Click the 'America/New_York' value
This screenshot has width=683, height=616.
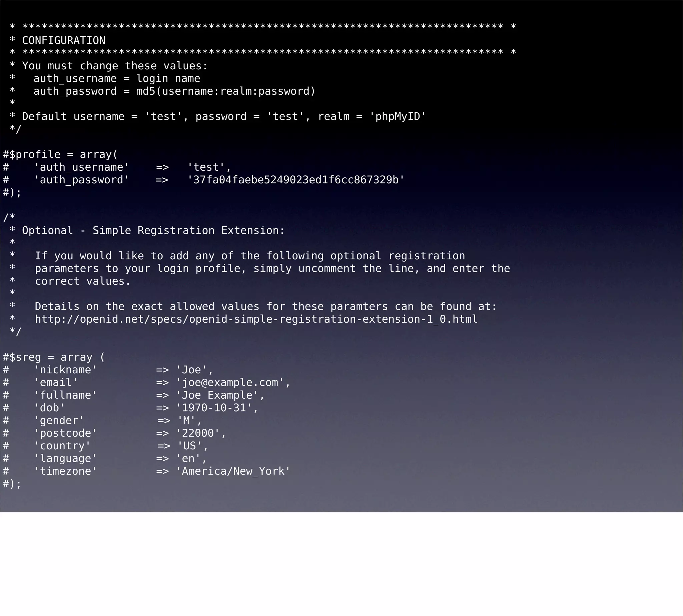click(233, 471)
